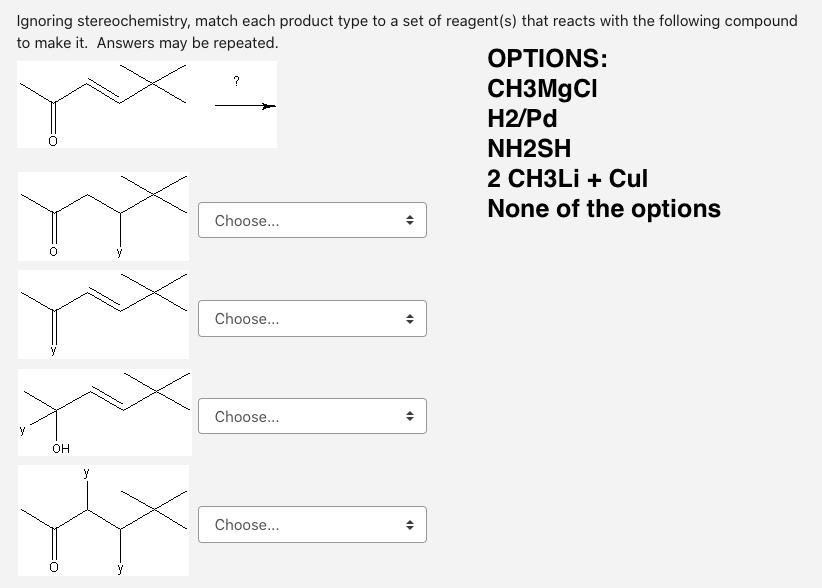
Task: Open the third Choose... dropdown
Action: [312, 417]
